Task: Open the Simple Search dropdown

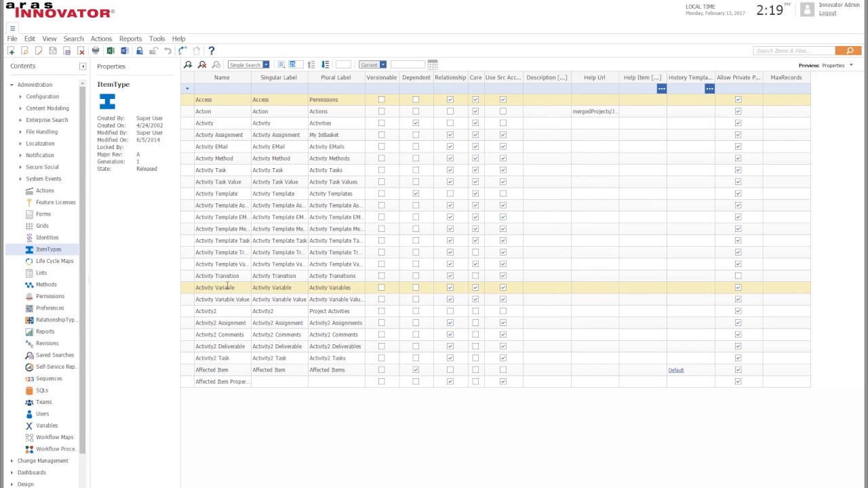Action: [248, 65]
